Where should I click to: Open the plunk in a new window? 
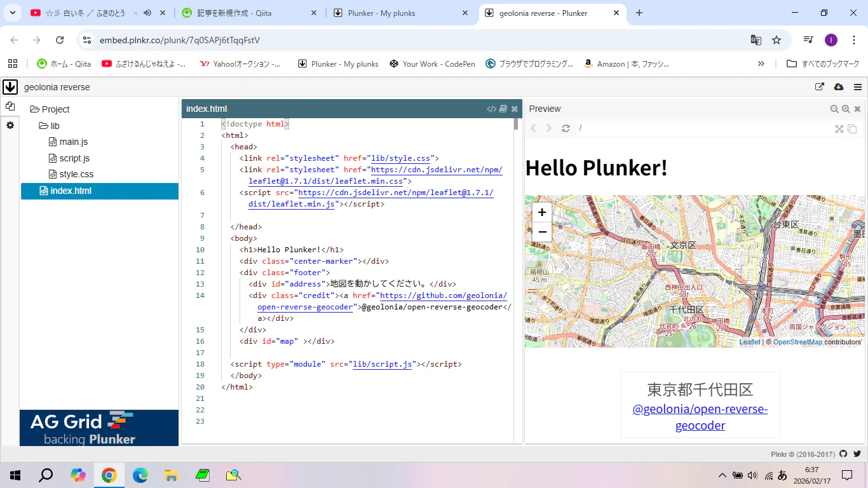820,87
